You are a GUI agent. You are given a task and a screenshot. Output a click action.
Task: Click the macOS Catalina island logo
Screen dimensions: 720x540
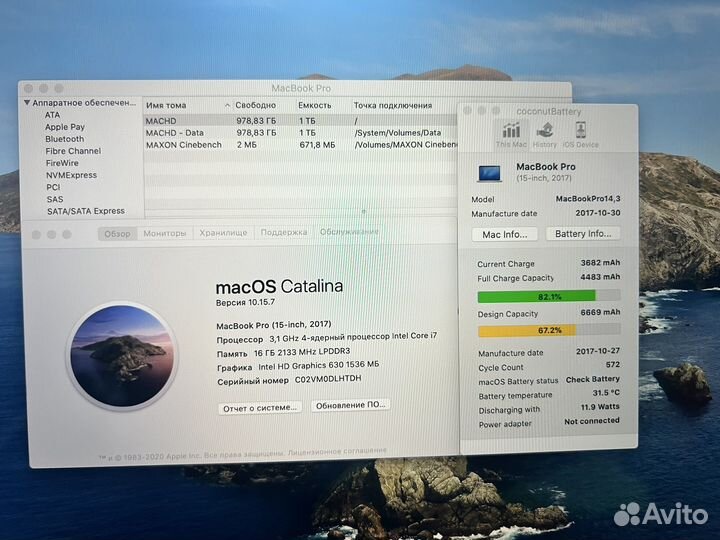pos(123,355)
